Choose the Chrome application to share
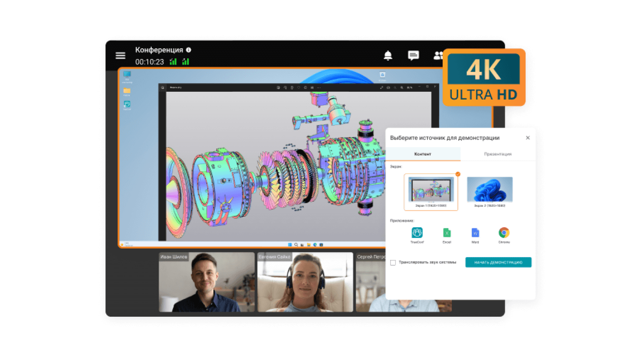Image resolution: width=644 pixels, height=363 pixels. click(504, 233)
